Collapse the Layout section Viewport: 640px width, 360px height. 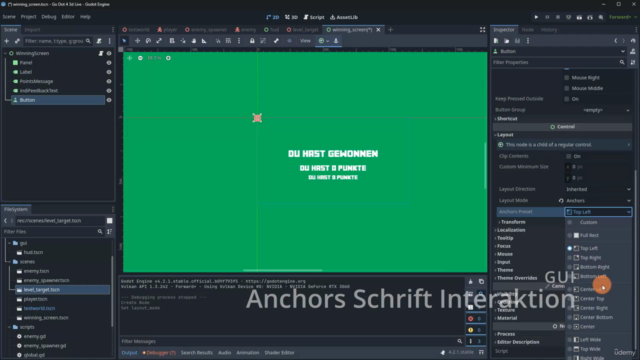click(505, 135)
